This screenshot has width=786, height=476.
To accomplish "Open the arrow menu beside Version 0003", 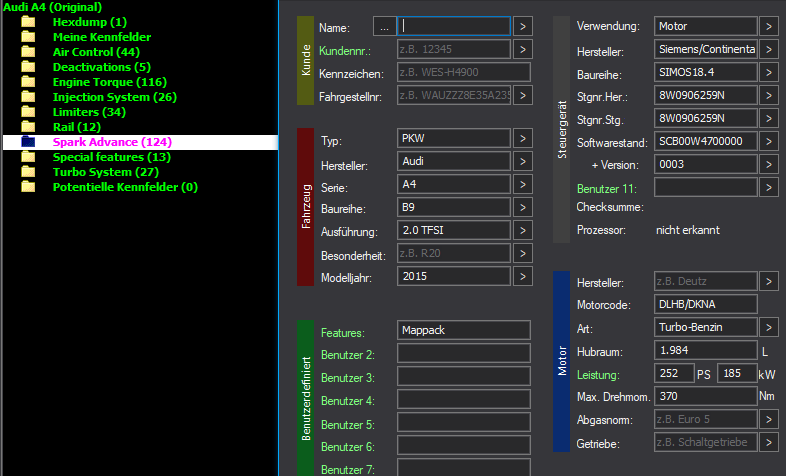I will (x=769, y=165).
